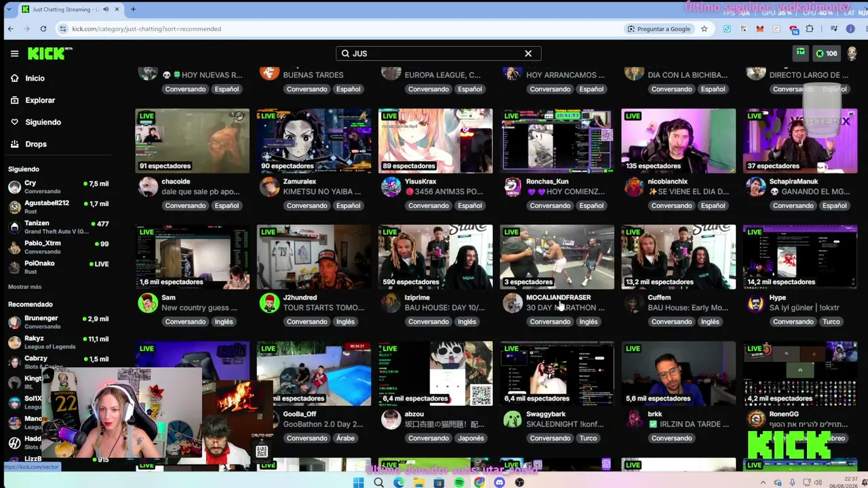Click the Kick logo
868x488 pixels.
[50, 54]
